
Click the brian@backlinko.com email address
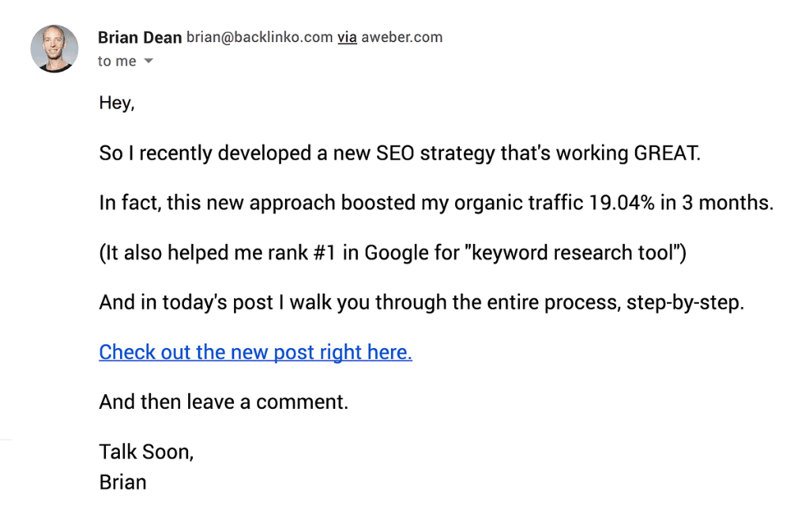point(259,37)
